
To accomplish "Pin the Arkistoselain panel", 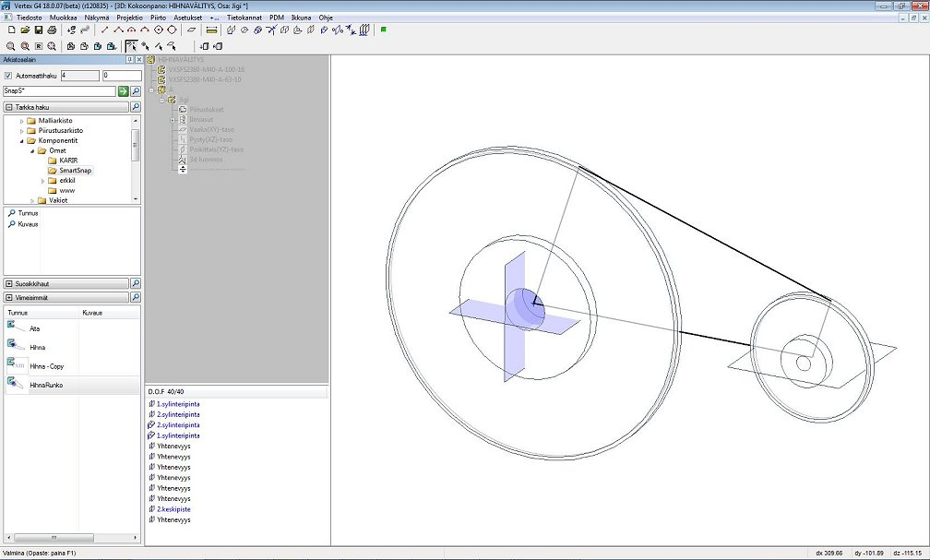I will (x=129, y=60).
